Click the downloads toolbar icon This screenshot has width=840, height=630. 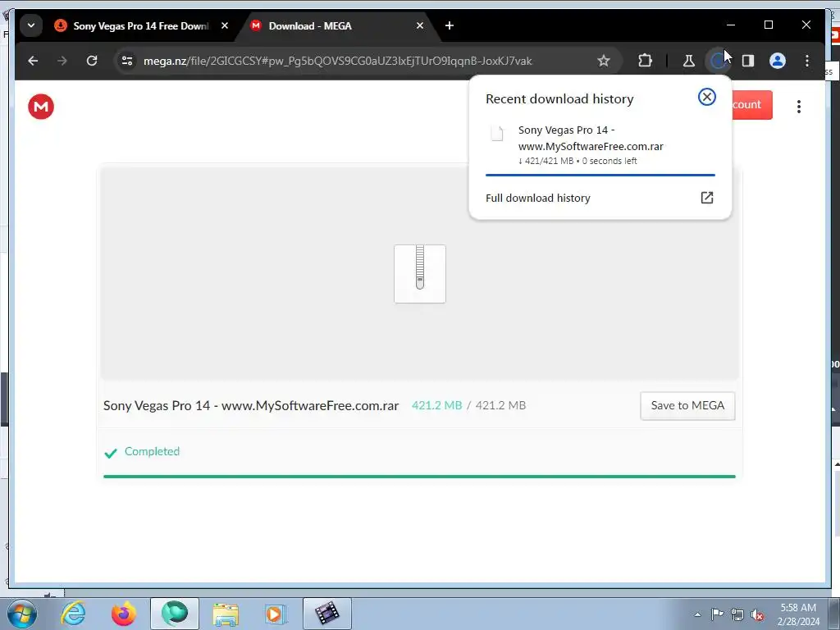coord(718,61)
